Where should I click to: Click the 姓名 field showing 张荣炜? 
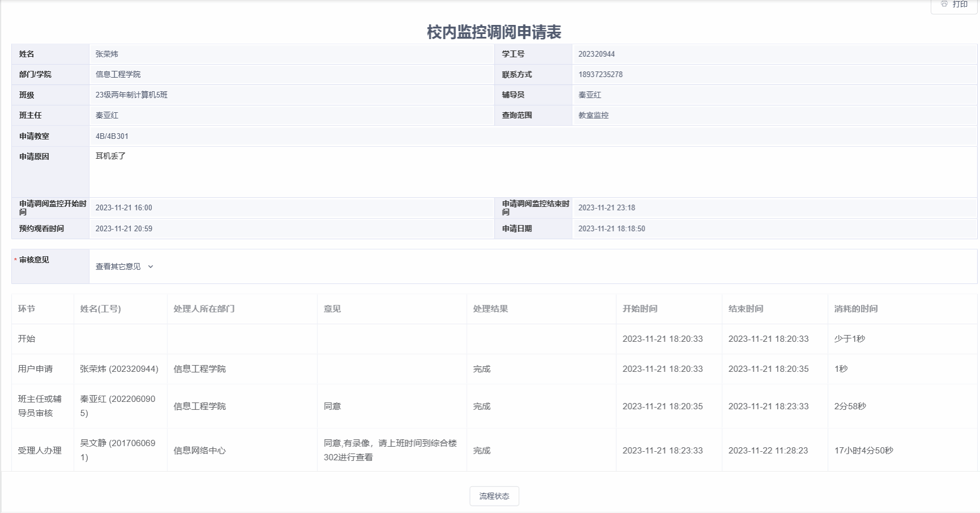pyautogui.click(x=291, y=54)
